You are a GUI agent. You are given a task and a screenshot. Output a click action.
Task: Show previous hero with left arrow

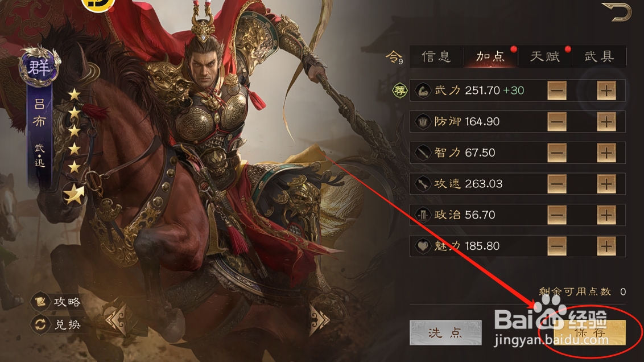pyautogui.click(x=116, y=319)
